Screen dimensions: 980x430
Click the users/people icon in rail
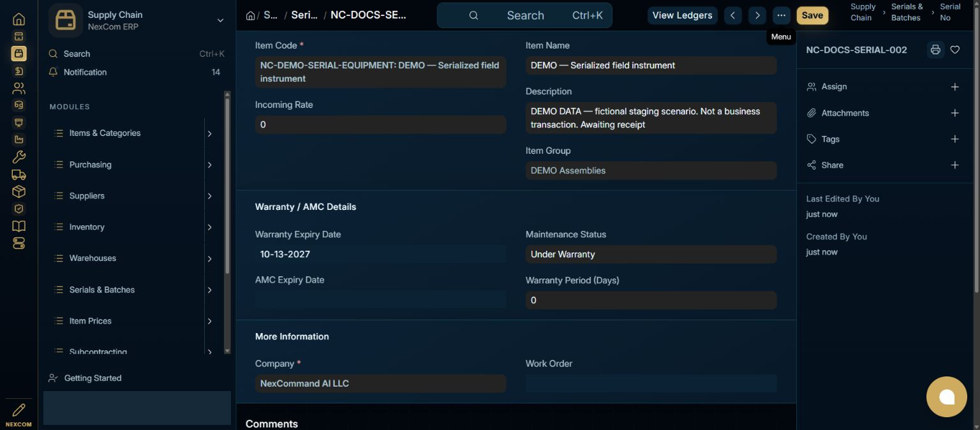pos(19,88)
